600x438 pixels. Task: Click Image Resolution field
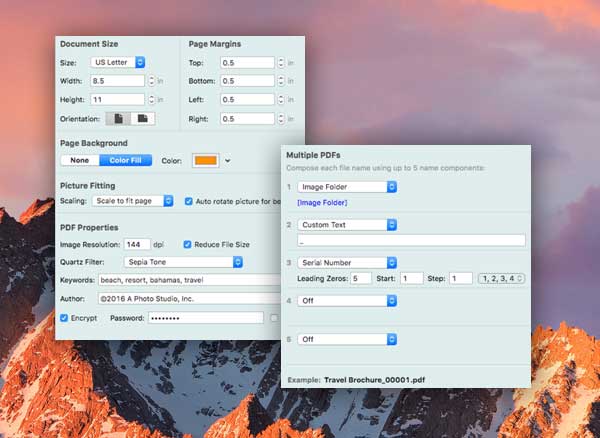[137, 244]
